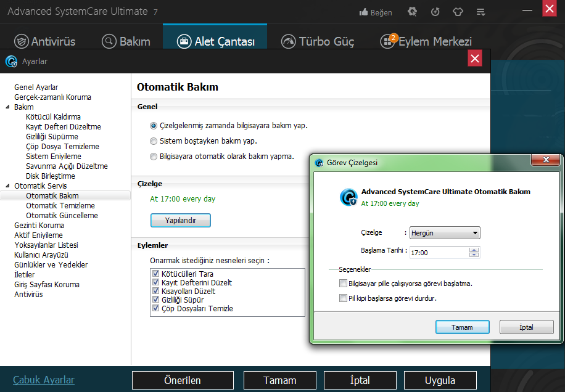Open the Çizelge 'Hergün' dropdown
This screenshot has height=392, width=565.
click(445, 233)
